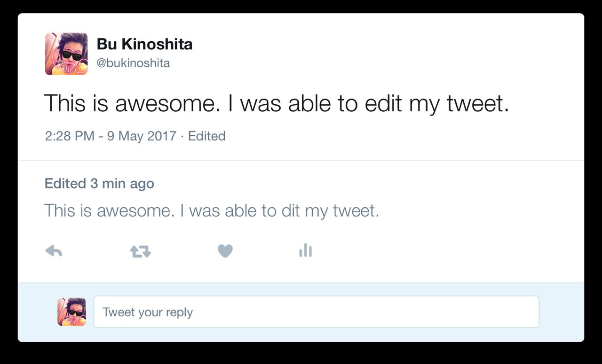The image size is (602, 364).
Task: Click the small avatar beside reply box
Action: (71, 312)
